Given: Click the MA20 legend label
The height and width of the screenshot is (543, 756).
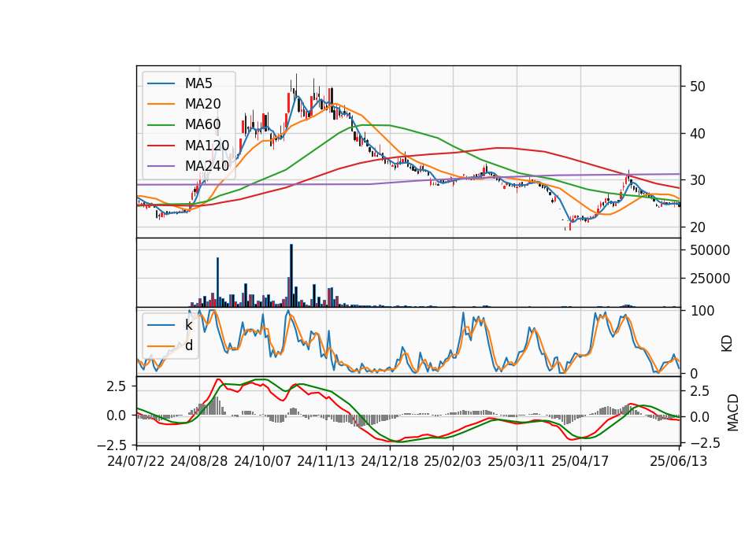Looking at the screenshot, I should click(202, 104).
